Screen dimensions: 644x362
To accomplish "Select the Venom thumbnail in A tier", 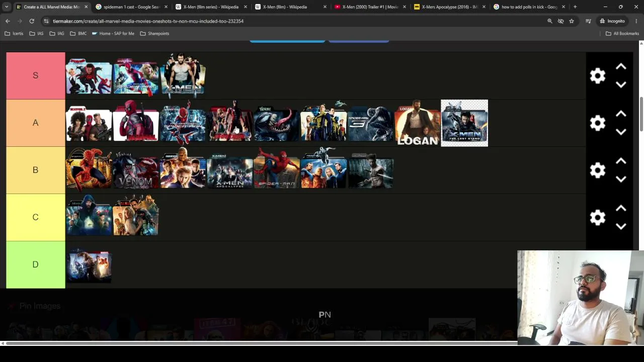I will [x=277, y=123].
